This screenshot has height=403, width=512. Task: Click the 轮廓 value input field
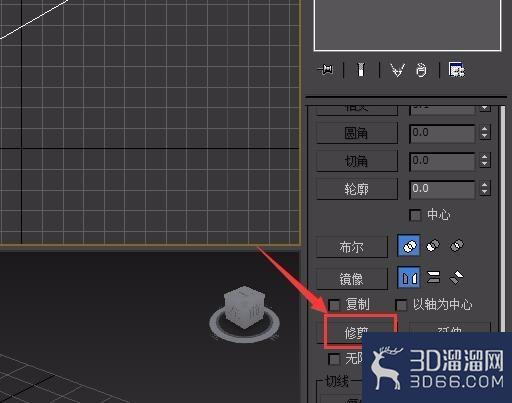coord(442,189)
